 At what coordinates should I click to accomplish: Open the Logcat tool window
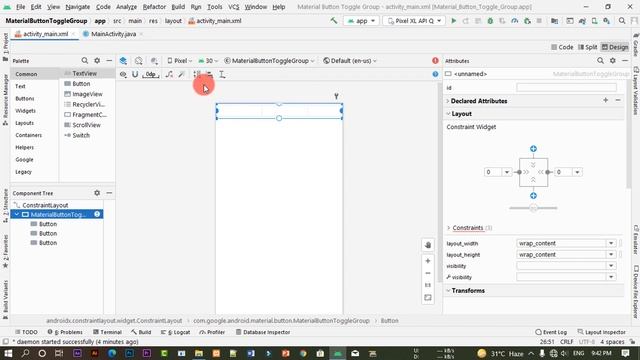[176, 332]
